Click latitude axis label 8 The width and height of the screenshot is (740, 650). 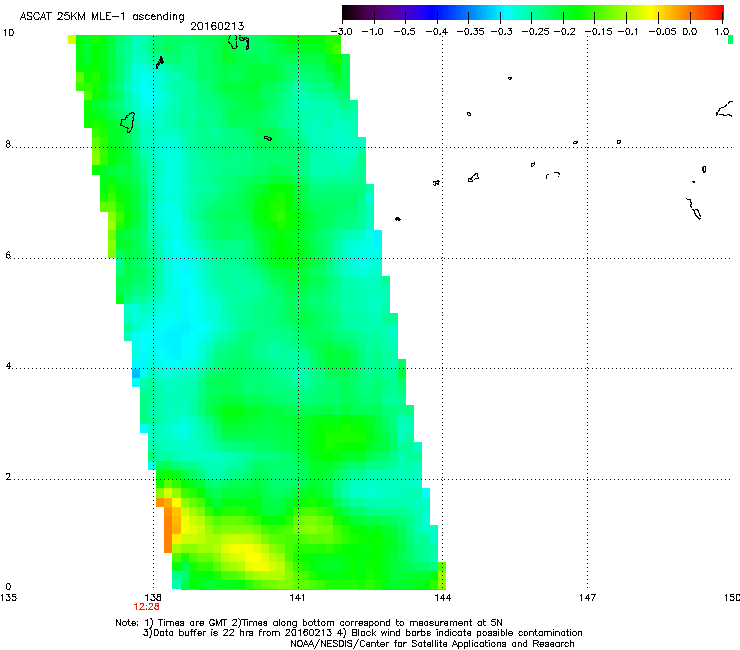(x=8, y=144)
